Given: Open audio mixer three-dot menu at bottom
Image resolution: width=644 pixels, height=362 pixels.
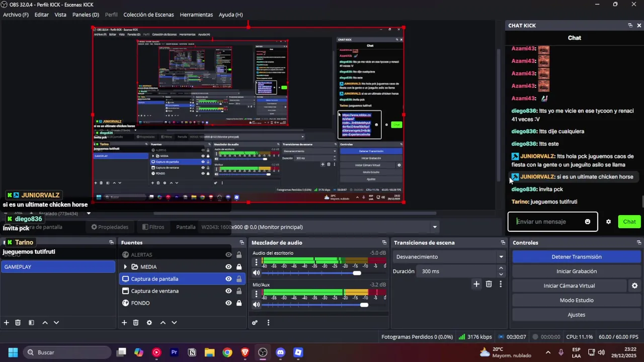Looking at the screenshot, I should [x=268, y=323].
